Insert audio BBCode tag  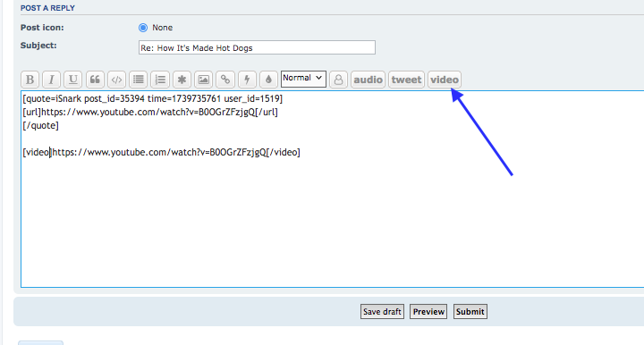368,80
